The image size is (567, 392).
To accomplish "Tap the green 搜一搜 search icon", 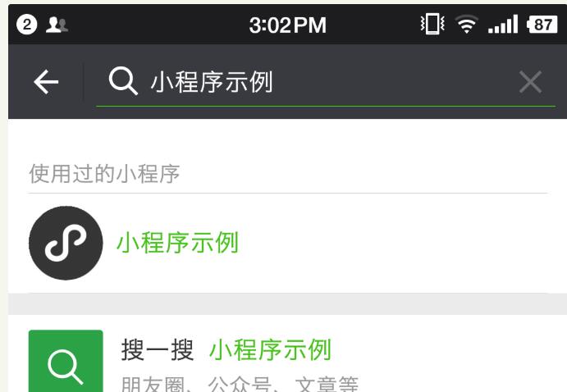I will coord(66,361).
